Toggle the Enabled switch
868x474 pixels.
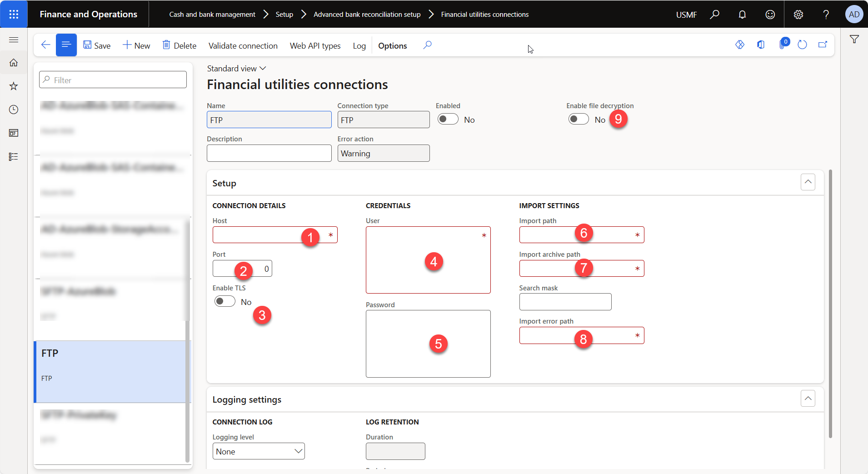[x=448, y=120]
